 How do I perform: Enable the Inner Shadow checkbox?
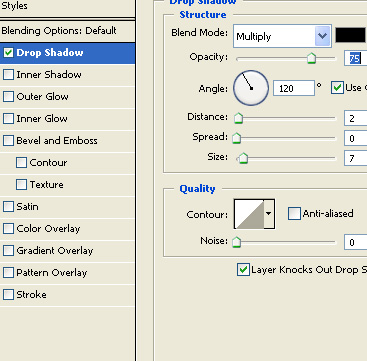coord(8,75)
